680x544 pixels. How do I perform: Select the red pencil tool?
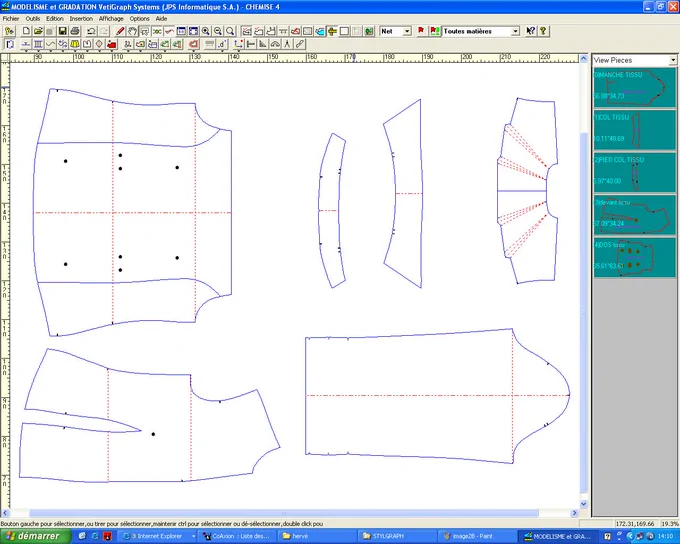tap(120, 31)
